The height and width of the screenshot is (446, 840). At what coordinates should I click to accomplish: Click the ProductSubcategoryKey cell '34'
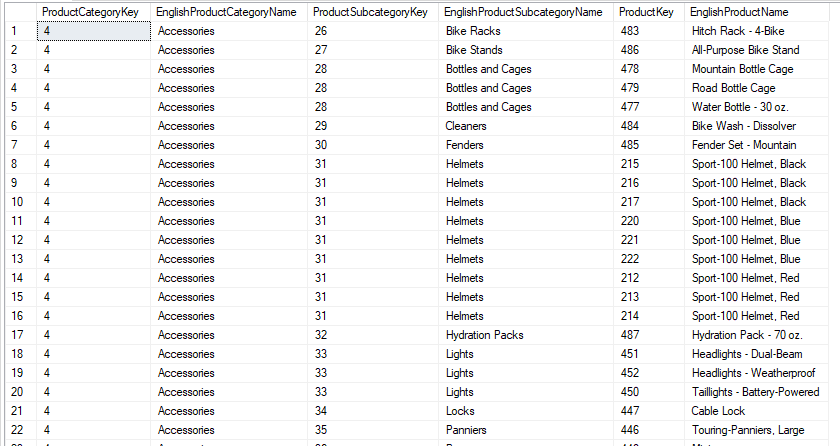click(x=373, y=411)
